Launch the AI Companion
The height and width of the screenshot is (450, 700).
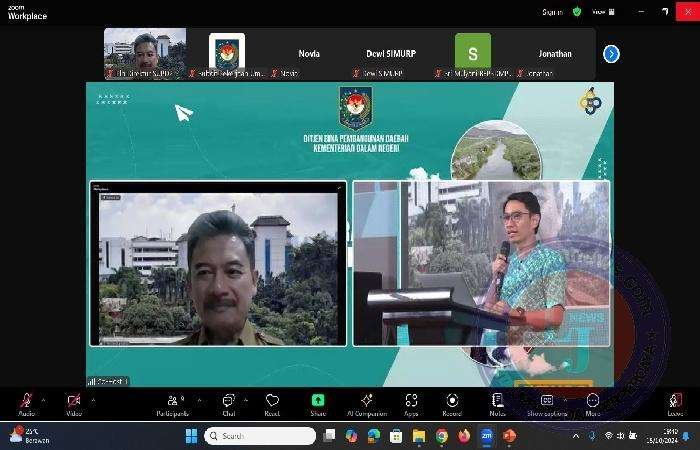366,402
